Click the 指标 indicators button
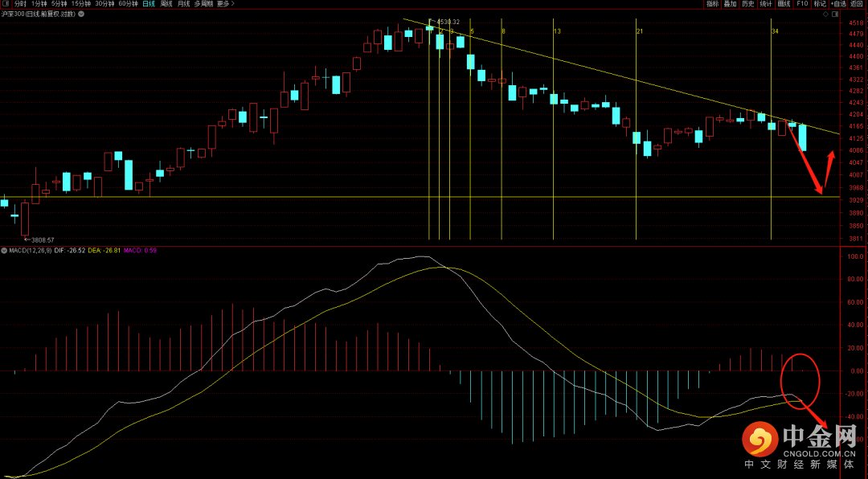This screenshot has height=479, width=868. point(712,4)
